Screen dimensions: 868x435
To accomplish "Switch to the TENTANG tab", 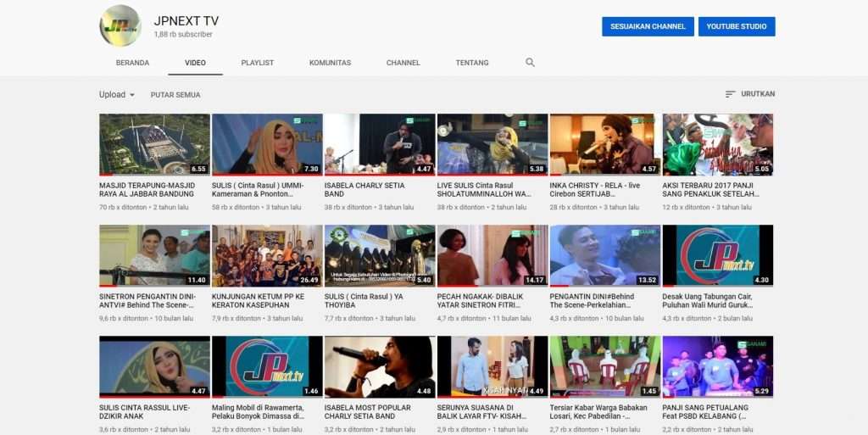I will 472,63.
